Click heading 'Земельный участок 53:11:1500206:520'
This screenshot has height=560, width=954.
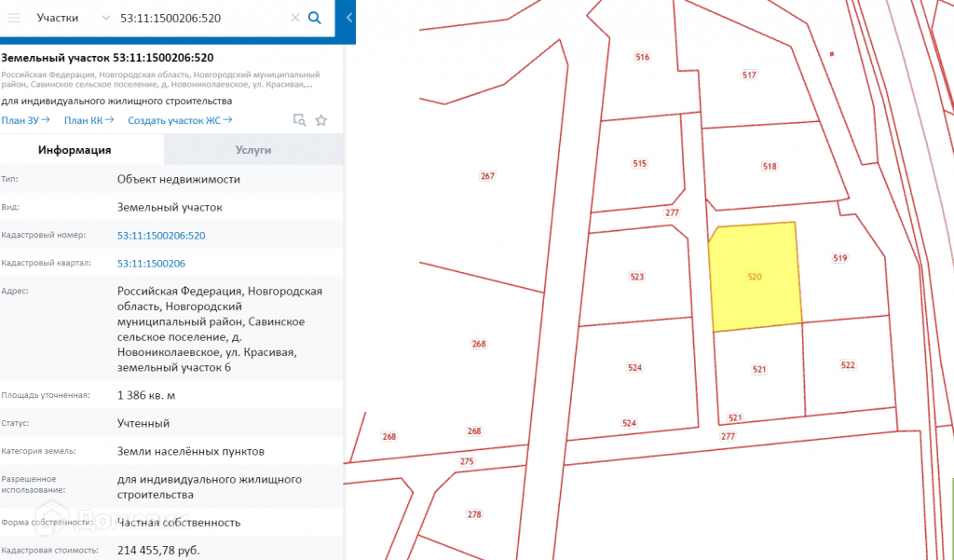click(107, 58)
